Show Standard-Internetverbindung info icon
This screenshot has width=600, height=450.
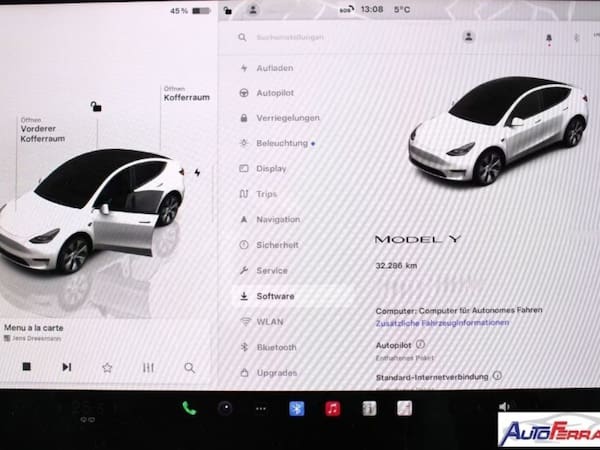point(497,376)
